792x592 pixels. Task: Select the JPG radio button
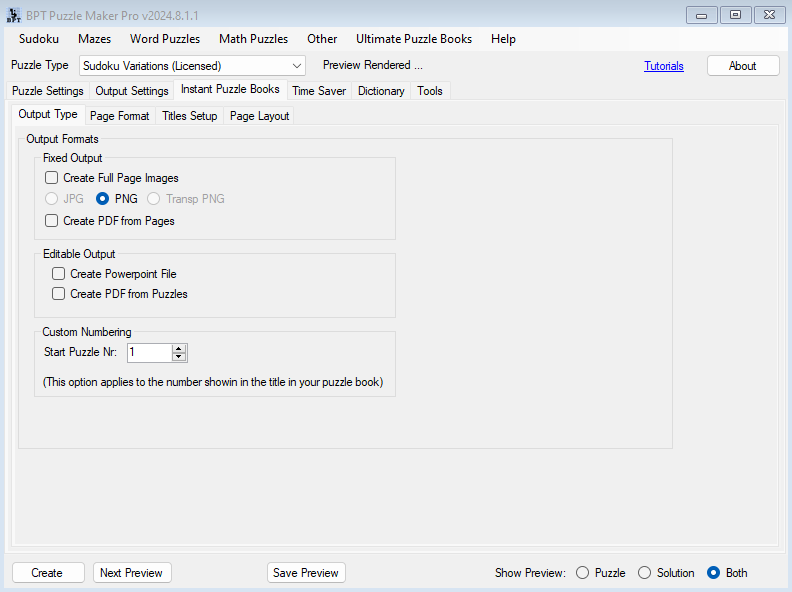(52, 199)
